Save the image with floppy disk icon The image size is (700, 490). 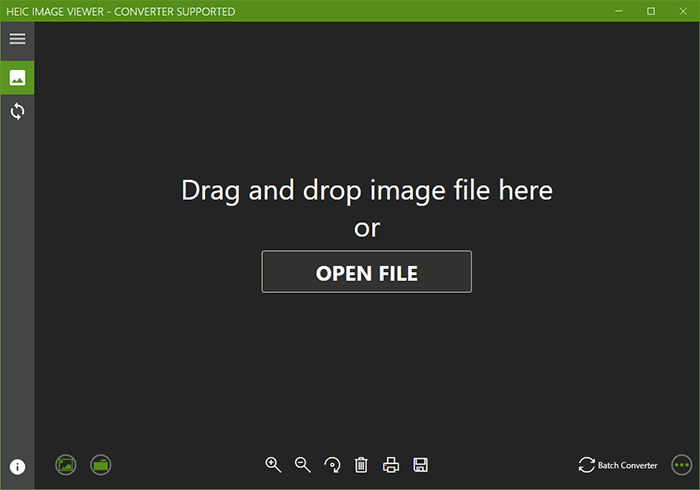coord(421,464)
